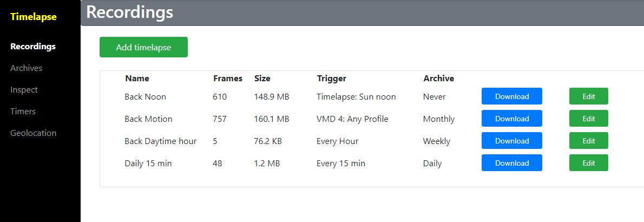Select the Daily 15 min row name

point(148,164)
